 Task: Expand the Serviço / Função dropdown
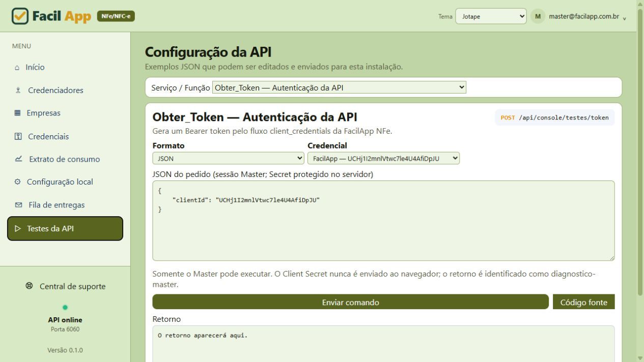click(339, 87)
